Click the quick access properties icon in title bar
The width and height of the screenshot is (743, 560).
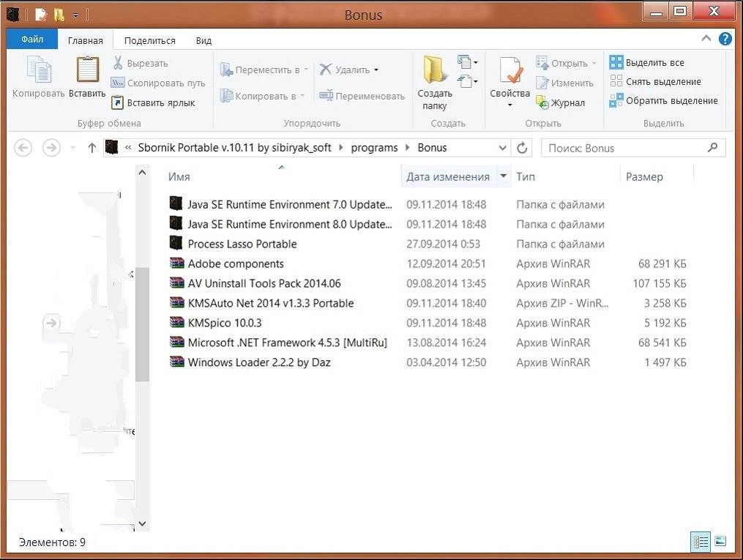[x=41, y=15]
